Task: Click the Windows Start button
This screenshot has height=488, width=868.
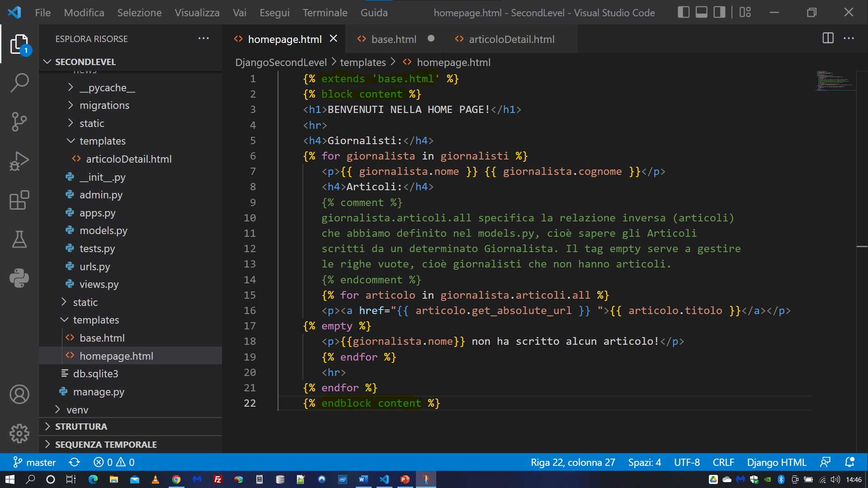Action: tap(10, 479)
